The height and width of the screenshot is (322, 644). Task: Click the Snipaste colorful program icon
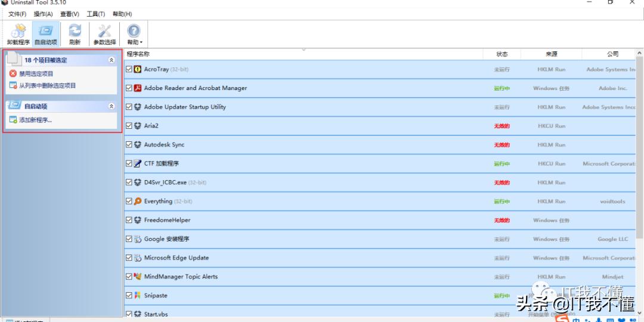coord(138,296)
